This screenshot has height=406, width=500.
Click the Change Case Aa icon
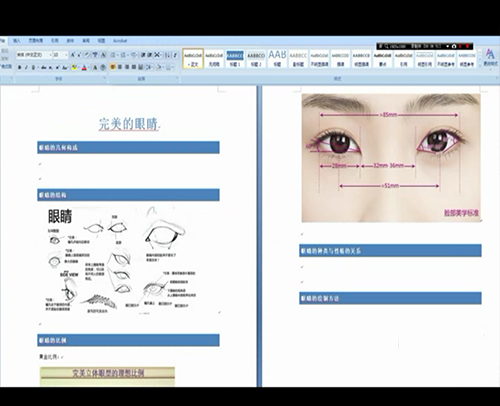65,67
